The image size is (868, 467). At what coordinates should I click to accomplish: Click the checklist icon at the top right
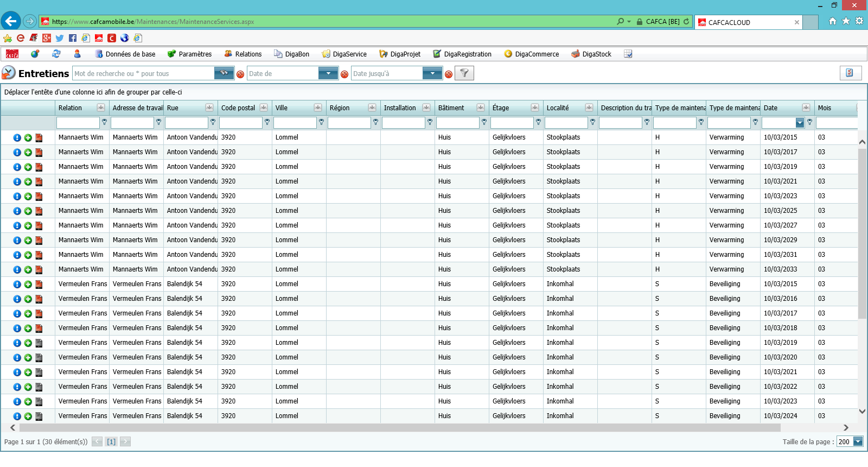tap(850, 73)
